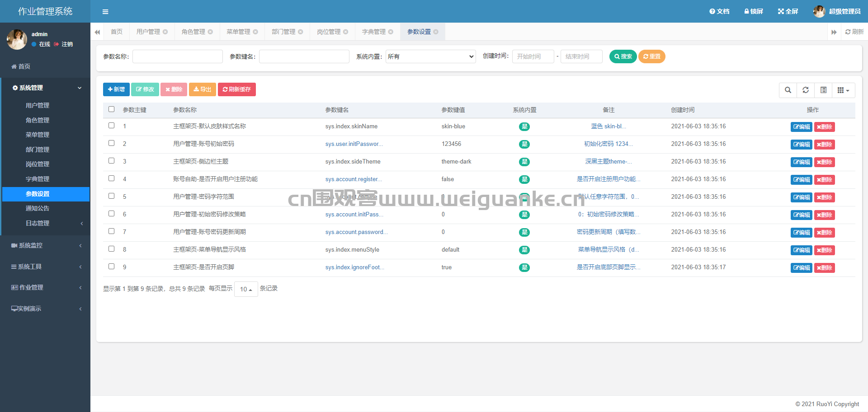The image size is (868, 412).
Task: Delete row sys.index.menuStyle with 删除
Action: tap(824, 250)
